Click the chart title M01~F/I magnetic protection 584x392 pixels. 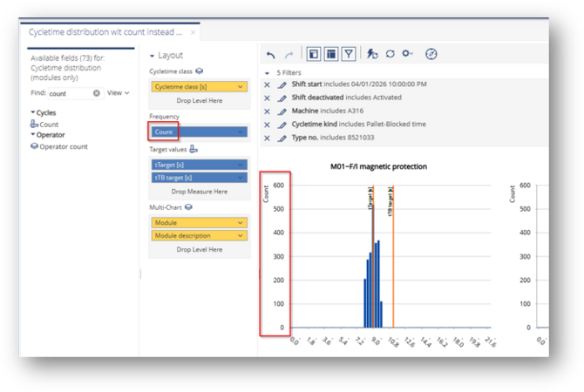click(378, 166)
